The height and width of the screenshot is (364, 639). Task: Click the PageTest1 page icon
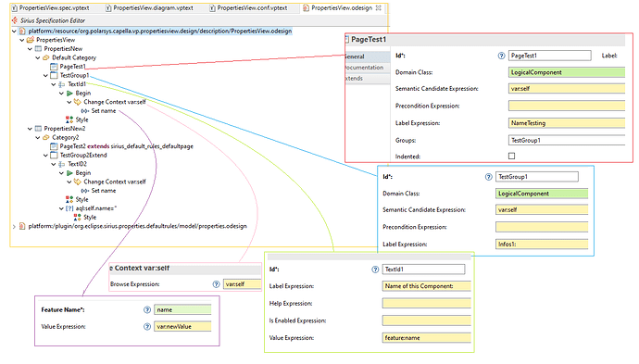tap(54, 67)
